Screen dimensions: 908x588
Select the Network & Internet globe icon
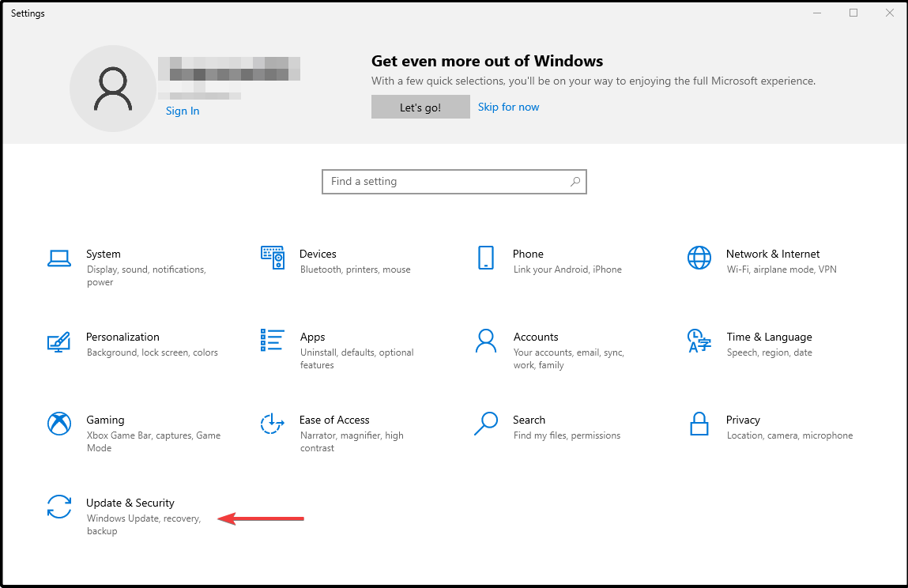coord(699,258)
